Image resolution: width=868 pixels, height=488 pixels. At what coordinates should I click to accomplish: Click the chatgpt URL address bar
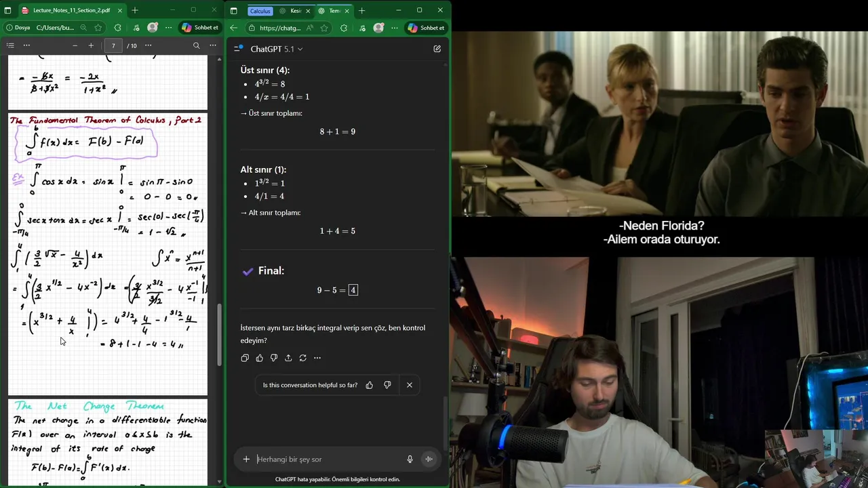click(279, 28)
